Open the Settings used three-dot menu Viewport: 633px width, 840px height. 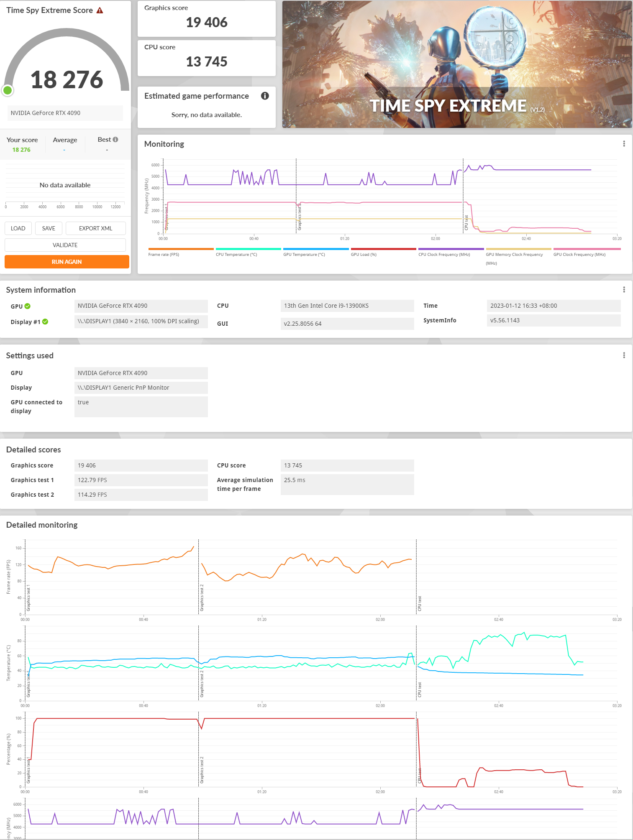click(624, 355)
